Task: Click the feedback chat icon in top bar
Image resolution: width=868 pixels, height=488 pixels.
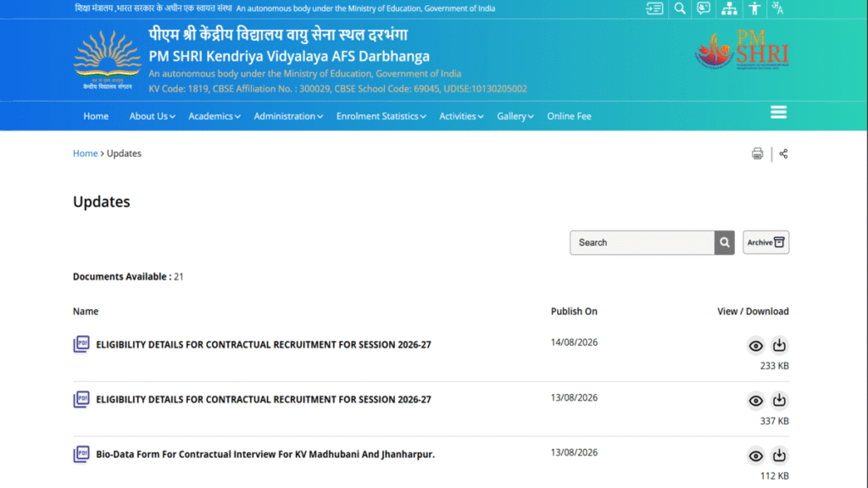Action: click(704, 8)
